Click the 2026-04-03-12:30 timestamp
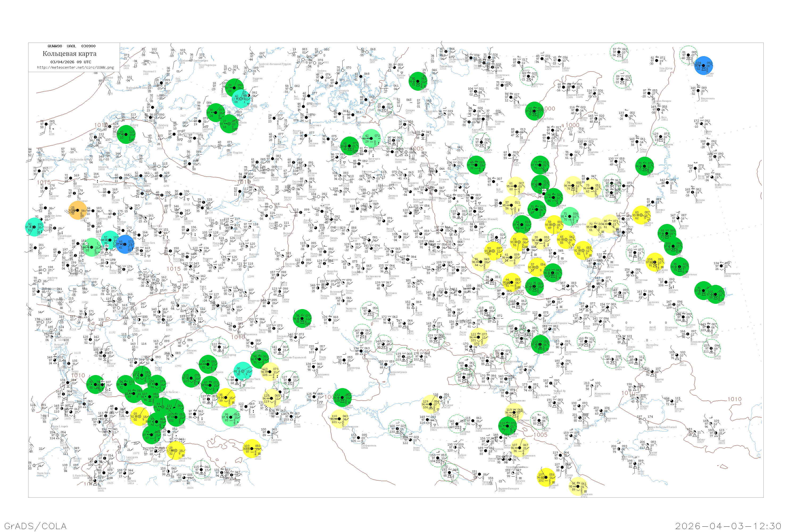This screenshot has height=532, width=798. pos(728,526)
